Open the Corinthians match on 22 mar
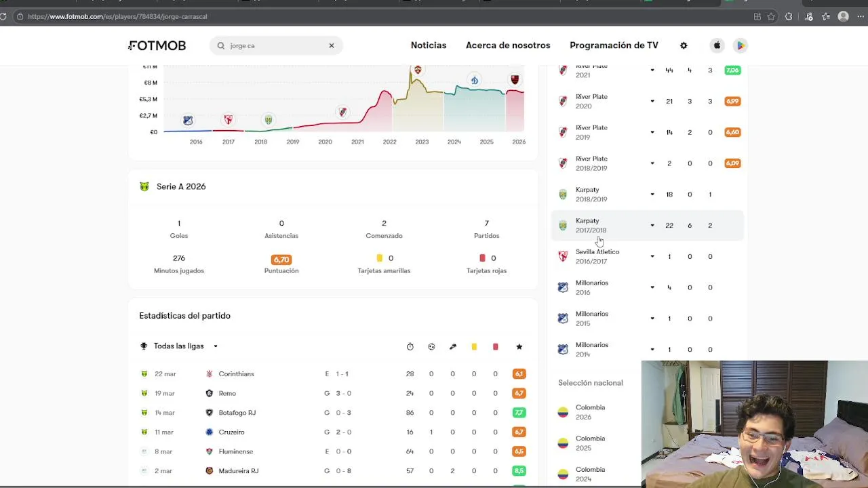This screenshot has height=488, width=868. (332, 374)
